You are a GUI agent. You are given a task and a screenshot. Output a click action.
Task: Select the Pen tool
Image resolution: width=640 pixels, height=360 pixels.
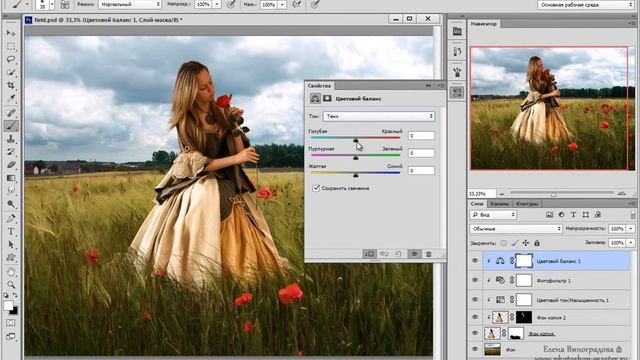11,218
